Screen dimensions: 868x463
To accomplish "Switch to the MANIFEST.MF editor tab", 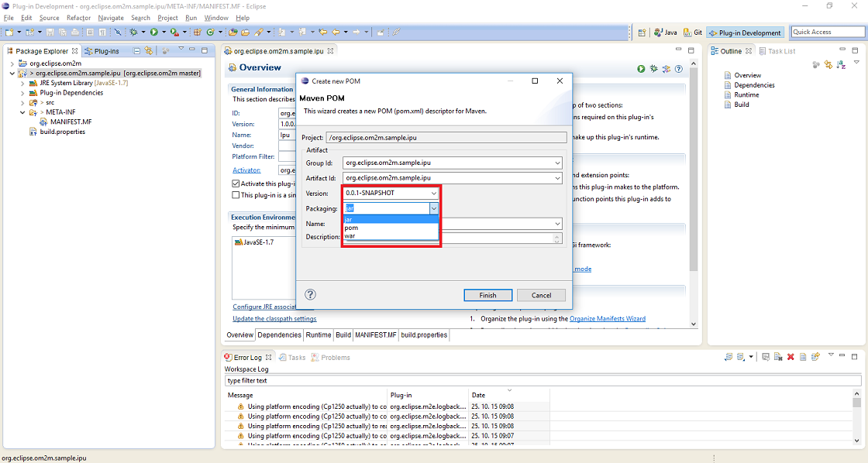I will (375, 334).
